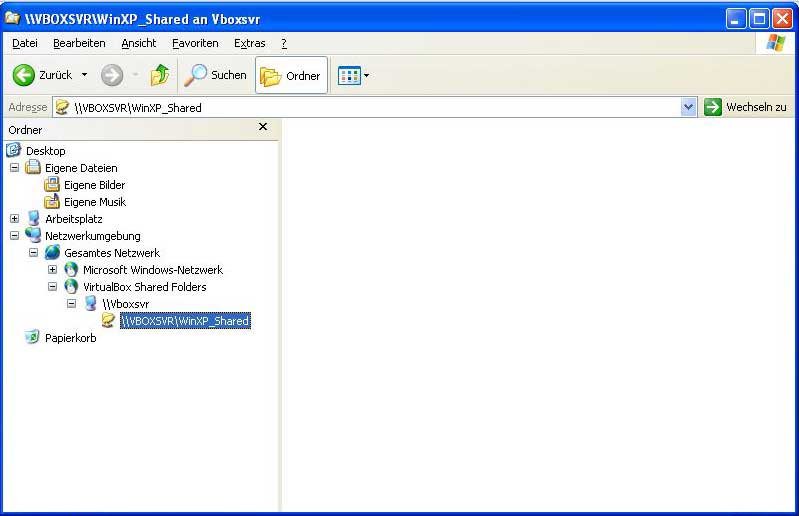Open the Extras menu

pos(249,43)
